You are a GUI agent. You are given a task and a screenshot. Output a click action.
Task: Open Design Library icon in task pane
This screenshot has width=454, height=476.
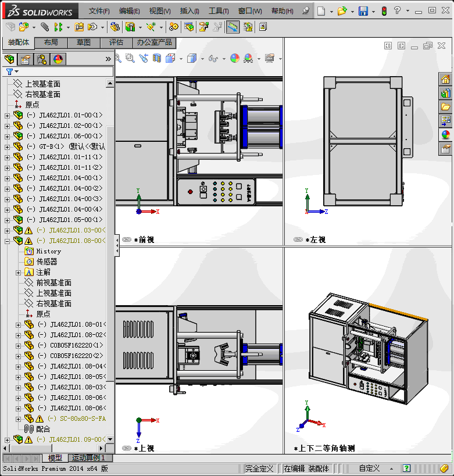tap(445, 93)
